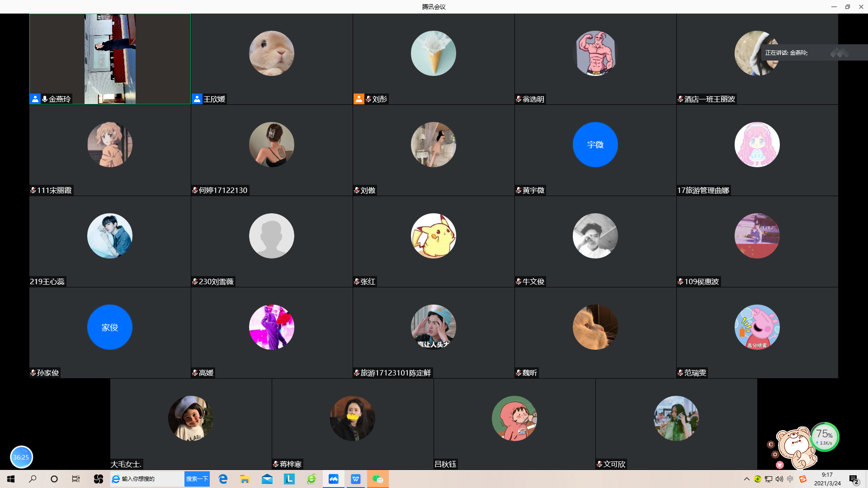Click the orange user icon beside 刘彤
The height and width of the screenshot is (488, 868).
pos(359,99)
